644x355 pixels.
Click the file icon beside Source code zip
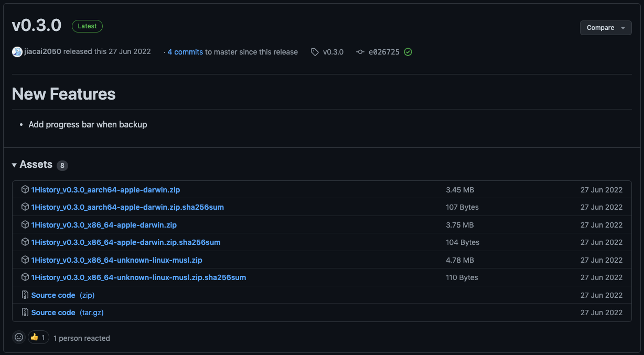tap(25, 295)
